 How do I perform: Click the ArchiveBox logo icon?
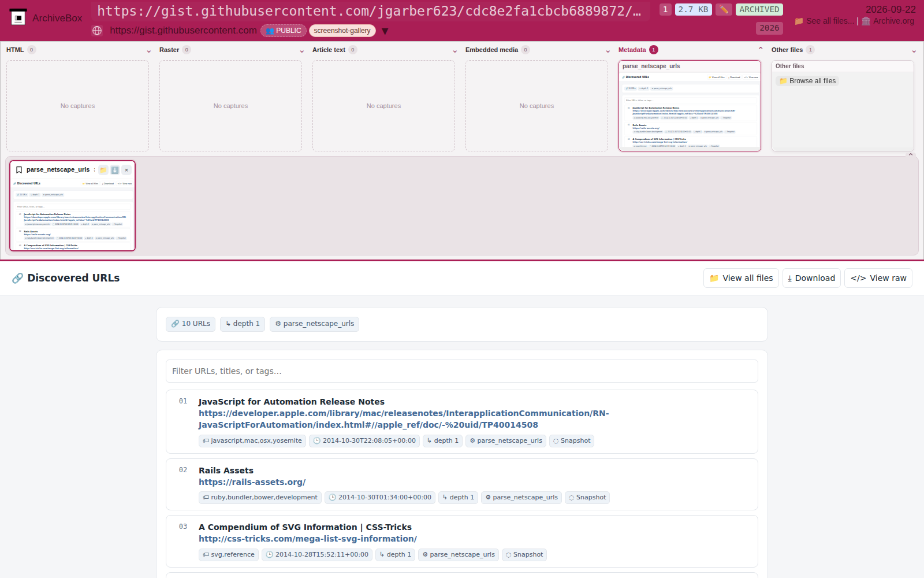click(x=18, y=17)
